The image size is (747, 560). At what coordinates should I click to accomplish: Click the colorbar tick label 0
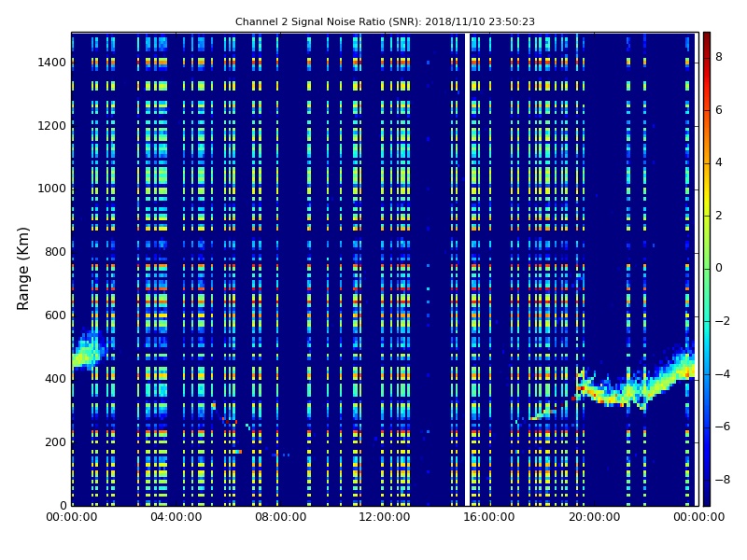pyautogui.click(x=718, y=268)
